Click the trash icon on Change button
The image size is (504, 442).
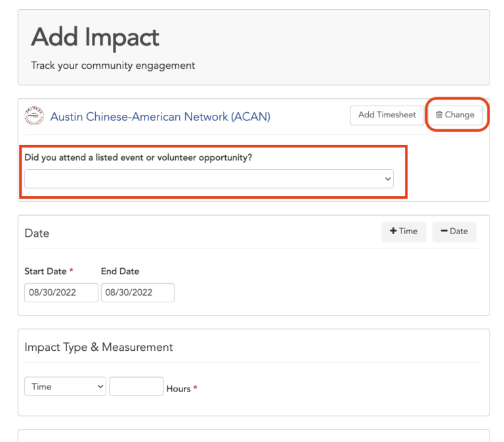(439, 115)
